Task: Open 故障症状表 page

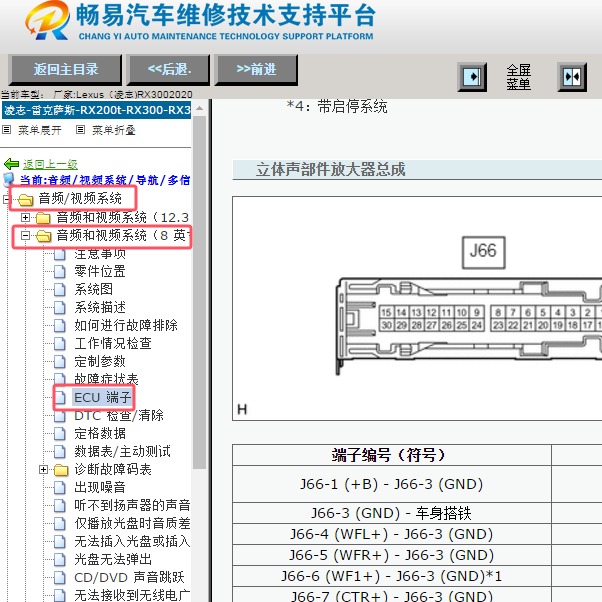Action: tap(106, 379)
